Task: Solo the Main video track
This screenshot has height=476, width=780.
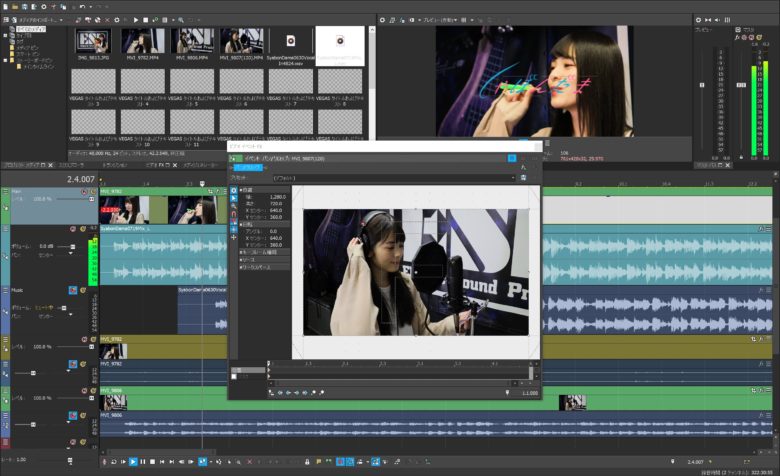Action: click(93, 191)
